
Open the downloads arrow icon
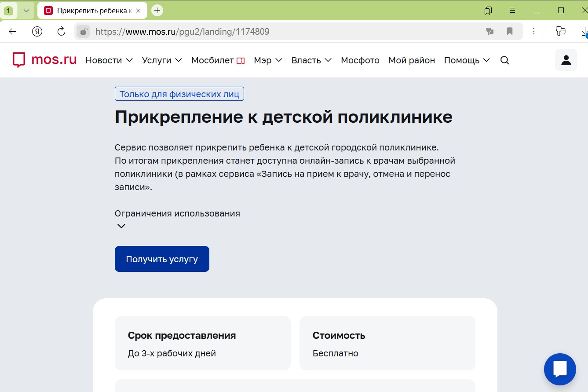coord(584,31)
